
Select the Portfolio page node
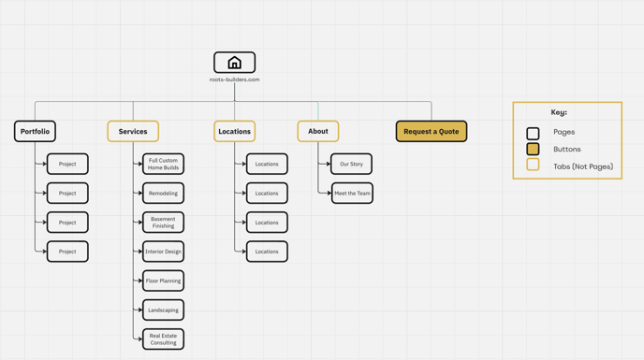pyautogui.click(x=35, y=131)
